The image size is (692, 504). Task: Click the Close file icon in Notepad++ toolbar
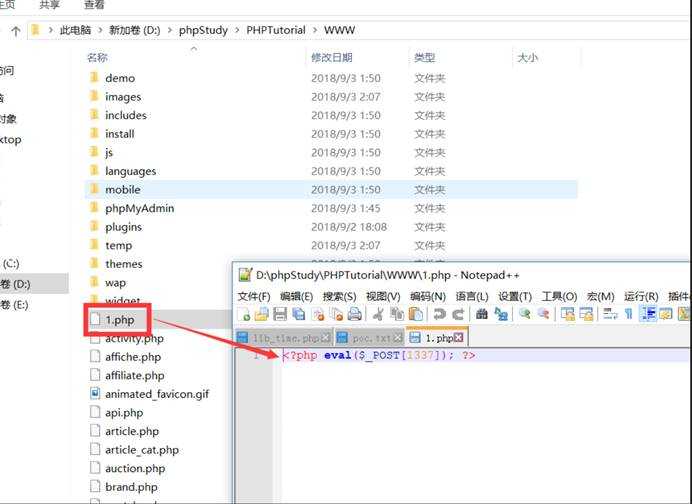click(x=318, y=314)
